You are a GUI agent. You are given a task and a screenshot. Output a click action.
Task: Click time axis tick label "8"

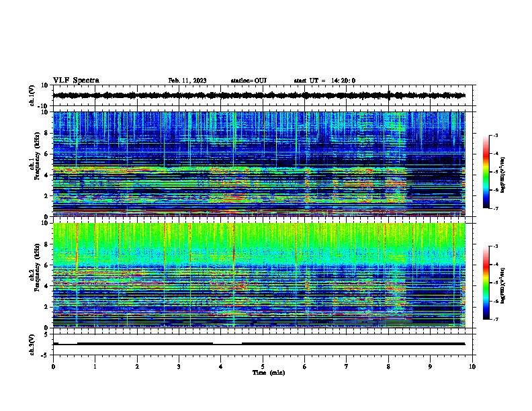[388, 367]
